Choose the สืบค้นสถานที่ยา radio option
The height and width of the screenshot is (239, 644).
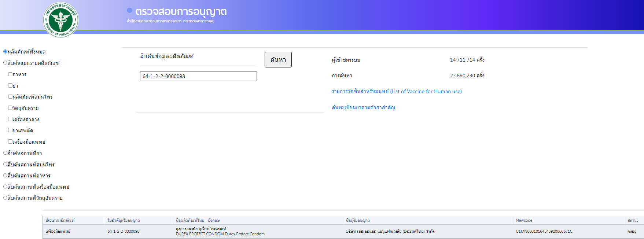[5, 153]
